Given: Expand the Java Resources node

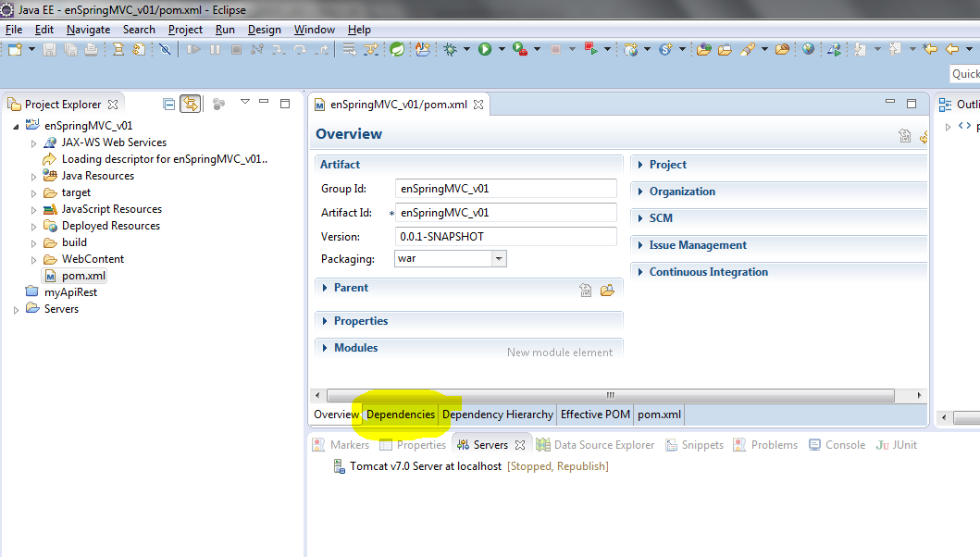Looking at the screenshot, I should [33, 177].
